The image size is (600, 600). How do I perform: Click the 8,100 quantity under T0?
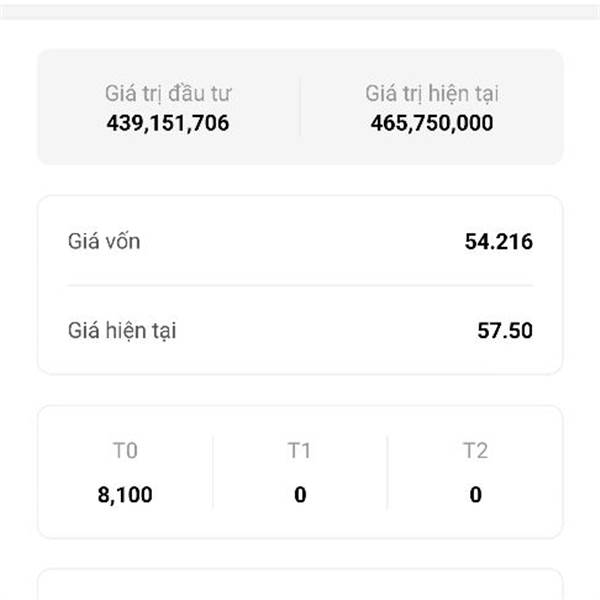(126, 494)
